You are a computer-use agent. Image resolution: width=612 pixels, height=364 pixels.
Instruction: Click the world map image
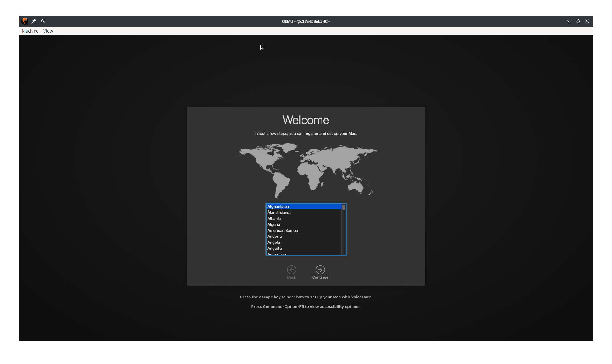(306, 170)
